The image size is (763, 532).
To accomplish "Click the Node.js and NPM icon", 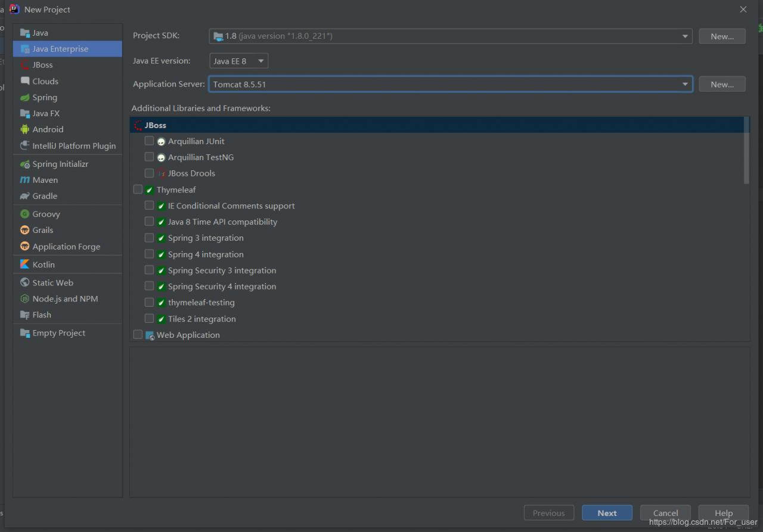I will pyautogui.click(x=24, y=298).
